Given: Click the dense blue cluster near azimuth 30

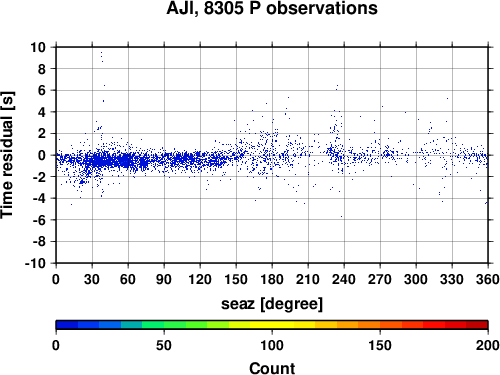Looking at the screenshot, I should point(97,161).
